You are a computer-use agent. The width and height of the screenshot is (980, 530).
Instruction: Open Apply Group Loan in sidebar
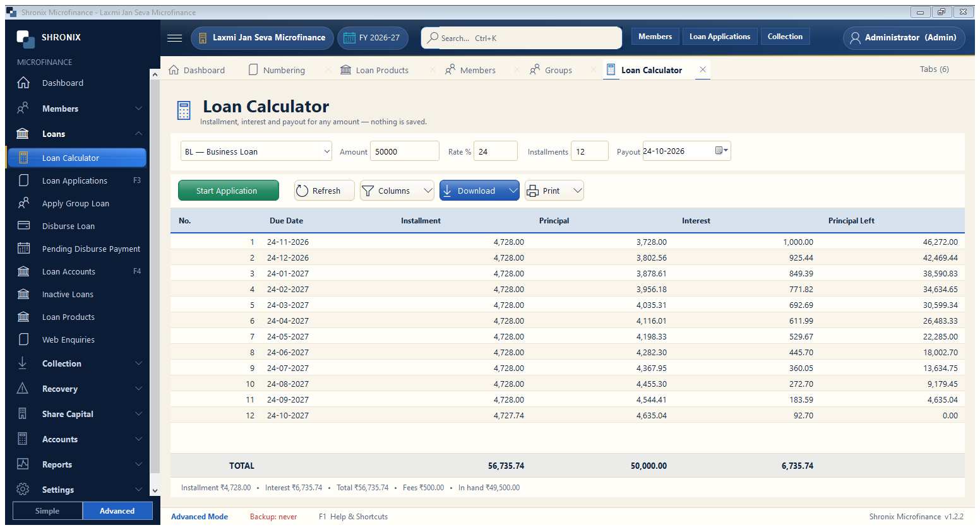(x=76, y=203)
